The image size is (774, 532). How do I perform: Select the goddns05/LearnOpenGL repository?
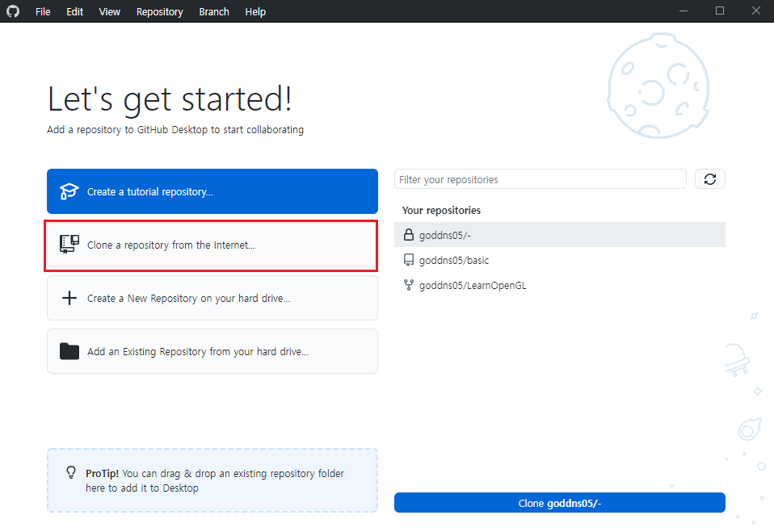tap(560, 285)
